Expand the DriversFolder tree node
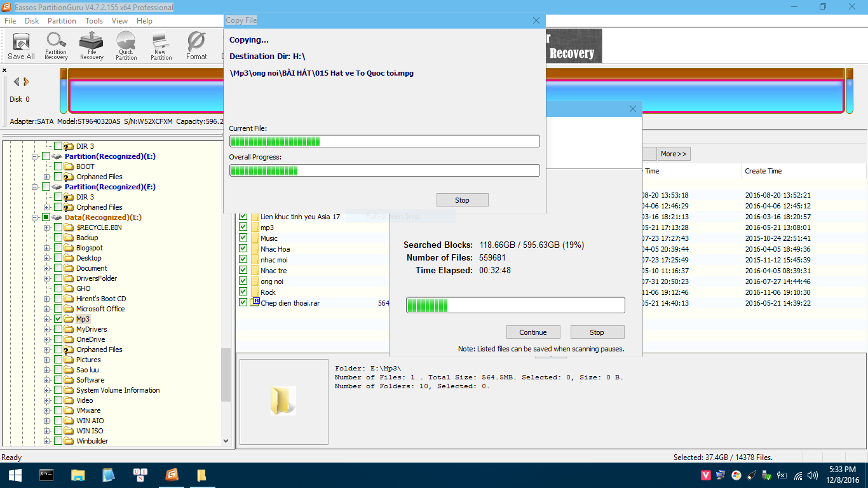The image size is (868, 488). pyautogui.click(x=46, y=278)
